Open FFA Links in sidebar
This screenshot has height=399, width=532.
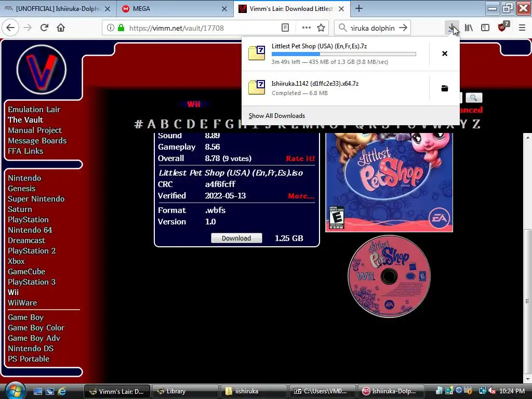(x=25, y=151)
